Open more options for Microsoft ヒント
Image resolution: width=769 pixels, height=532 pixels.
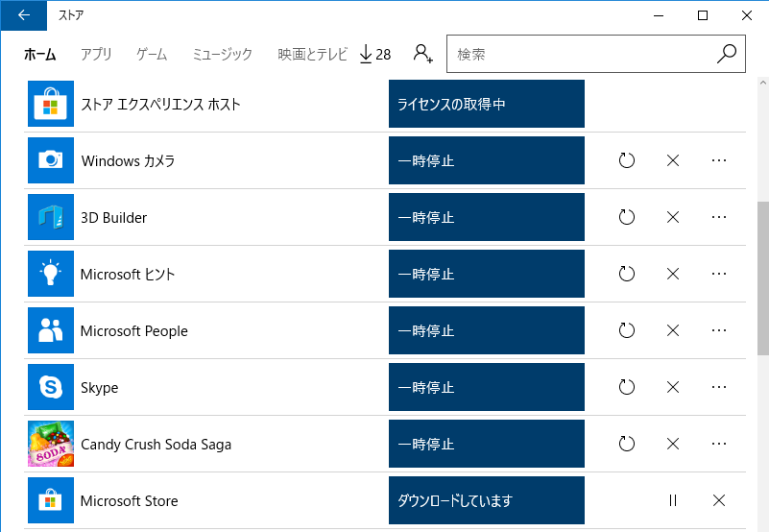coord(719,274)
